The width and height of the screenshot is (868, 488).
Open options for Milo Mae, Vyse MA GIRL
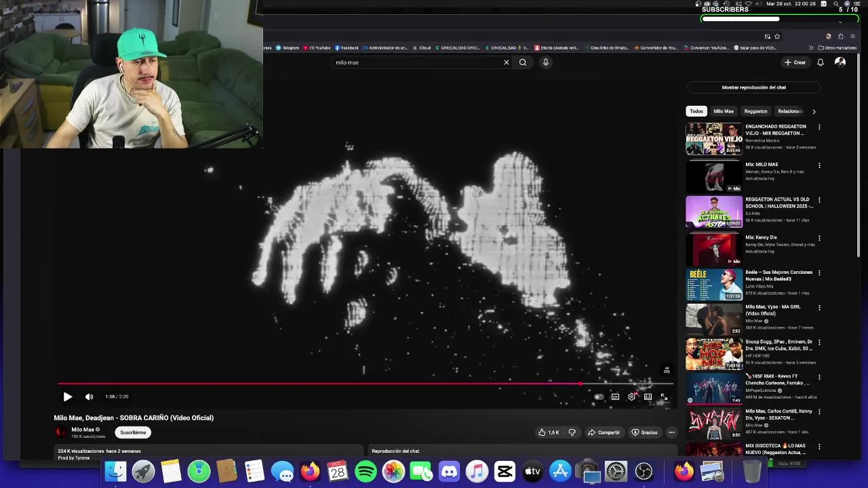click(x=819, y=308)
